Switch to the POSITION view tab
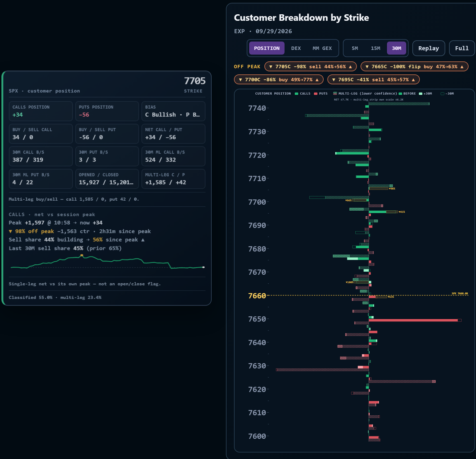 tap(267, 48)
